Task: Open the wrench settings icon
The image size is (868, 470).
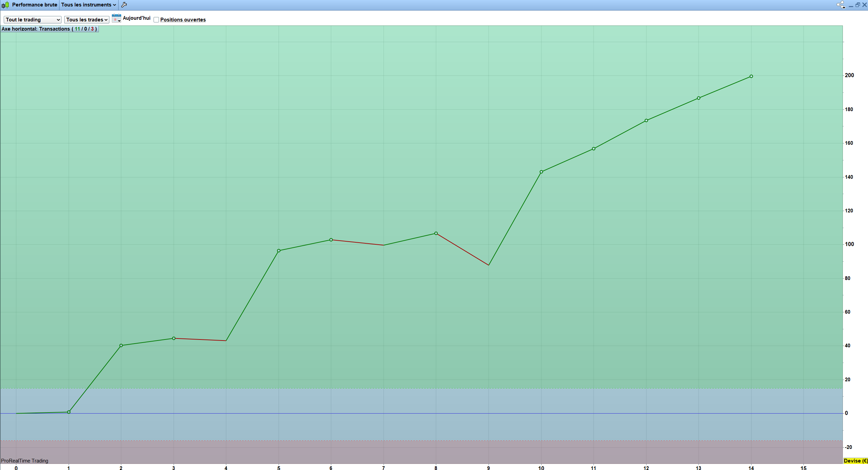Action: pyautogui.click(x=124, y=5)
